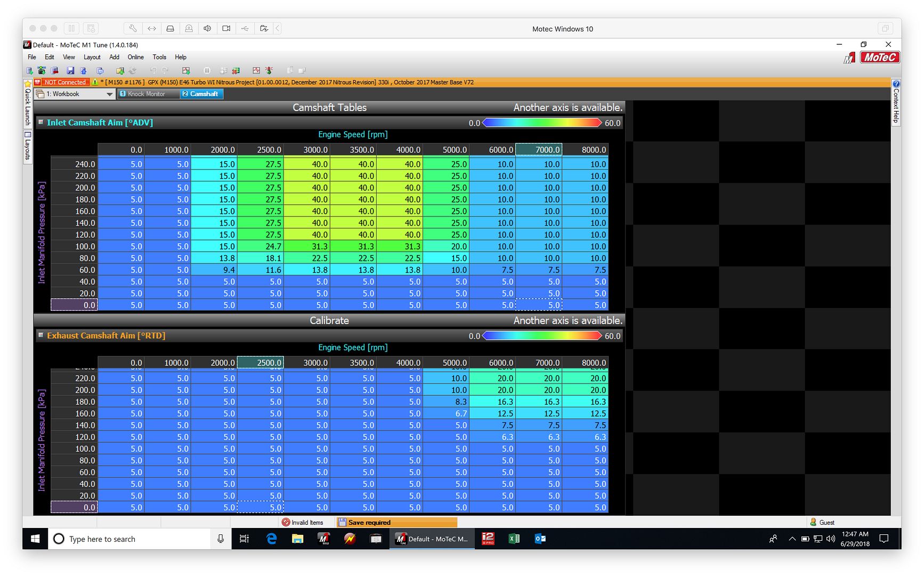Click the grid with red X toolbar icon
Viewport: 924px width, 576px height.
(236, 70)
